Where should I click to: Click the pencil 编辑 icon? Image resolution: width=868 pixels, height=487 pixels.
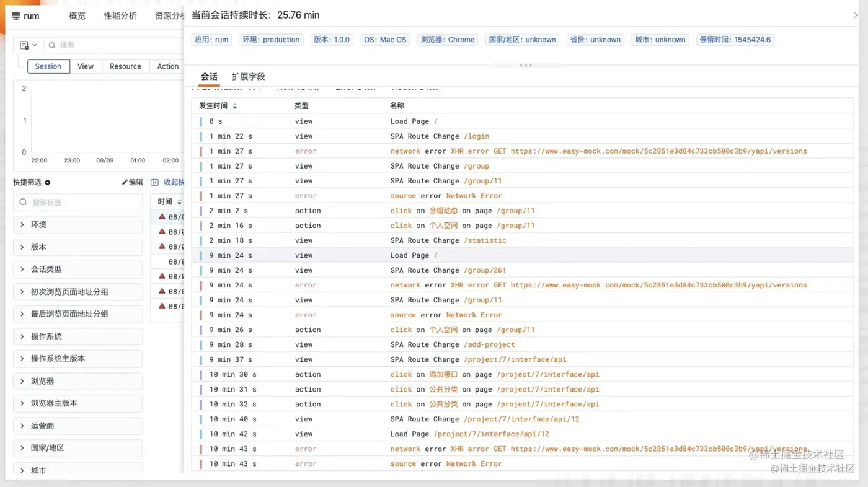[125, 182]
